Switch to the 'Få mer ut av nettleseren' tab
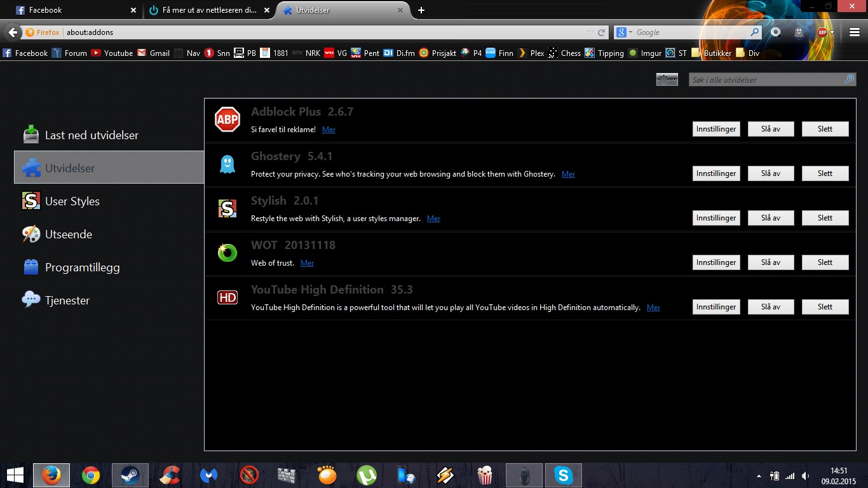The height and width of the screenshot is (488, 868). [x=208, y=10]
